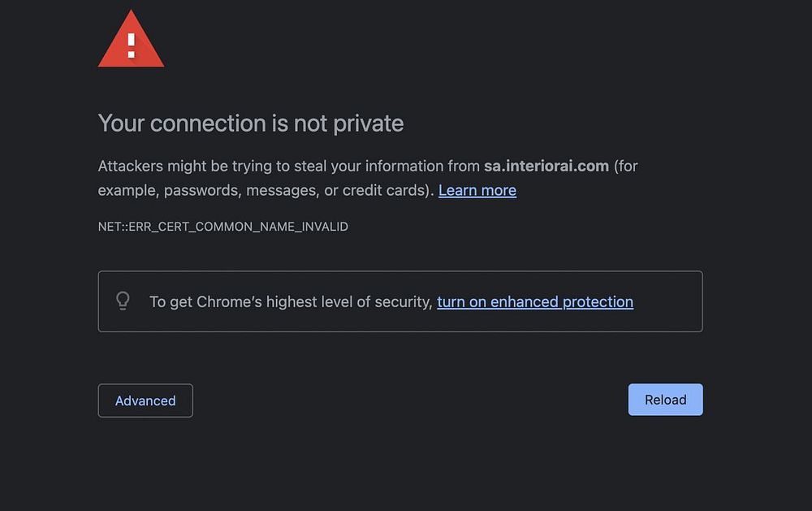Click the white exclamation mark in the triangle
The width and height of the screenshot is (812, 511).
click(131, 44)
